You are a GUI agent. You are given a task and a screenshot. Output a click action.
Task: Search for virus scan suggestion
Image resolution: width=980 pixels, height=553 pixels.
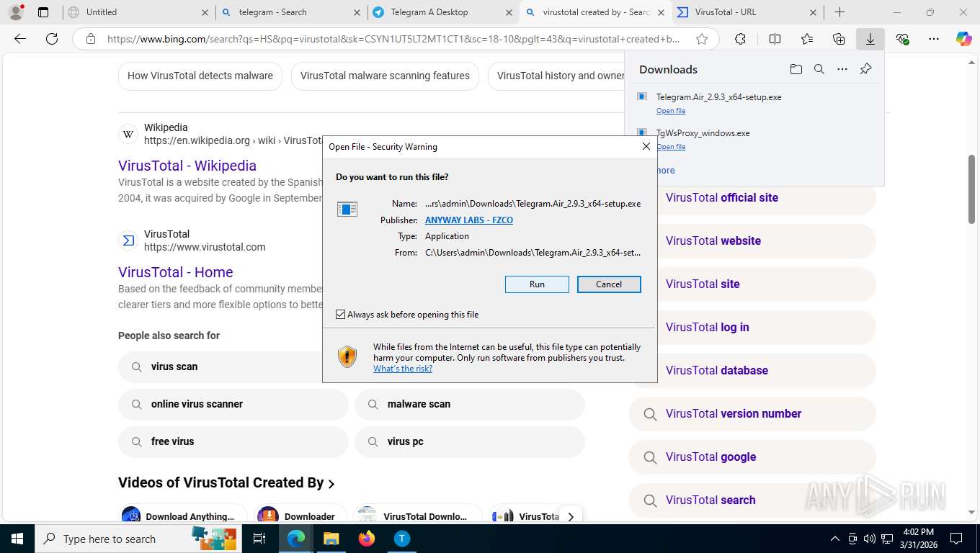[x=220, y=367]
